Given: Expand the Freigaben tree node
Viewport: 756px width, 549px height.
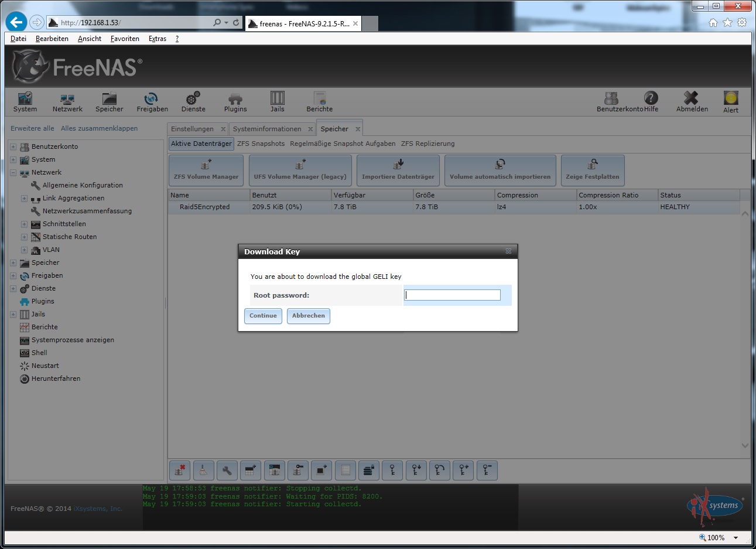Looking at the screenshot, I should click(x=13, y=275).
